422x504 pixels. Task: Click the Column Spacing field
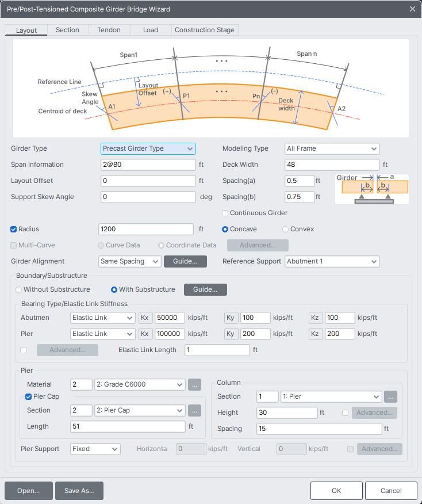click(319, 429)
